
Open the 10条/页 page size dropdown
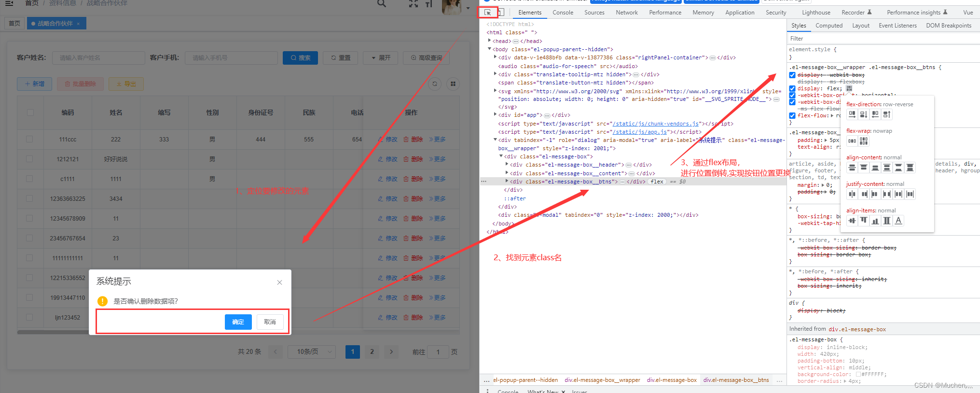pyautogui.click(x=311, y=351)
